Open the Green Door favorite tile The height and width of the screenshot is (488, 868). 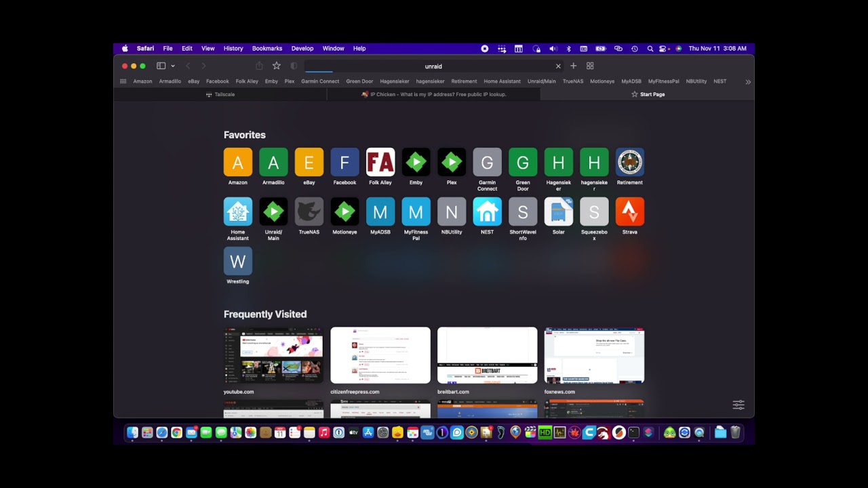[x=523, y=163]
